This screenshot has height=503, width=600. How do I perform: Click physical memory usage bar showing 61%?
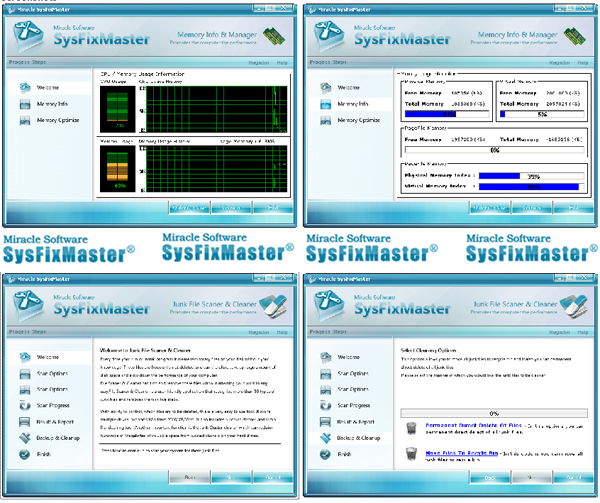447,114
